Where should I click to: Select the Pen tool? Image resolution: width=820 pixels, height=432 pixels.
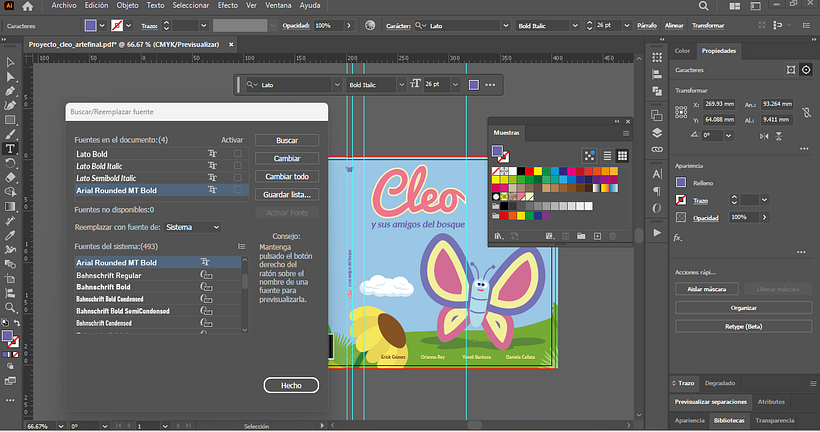point(10,91)
